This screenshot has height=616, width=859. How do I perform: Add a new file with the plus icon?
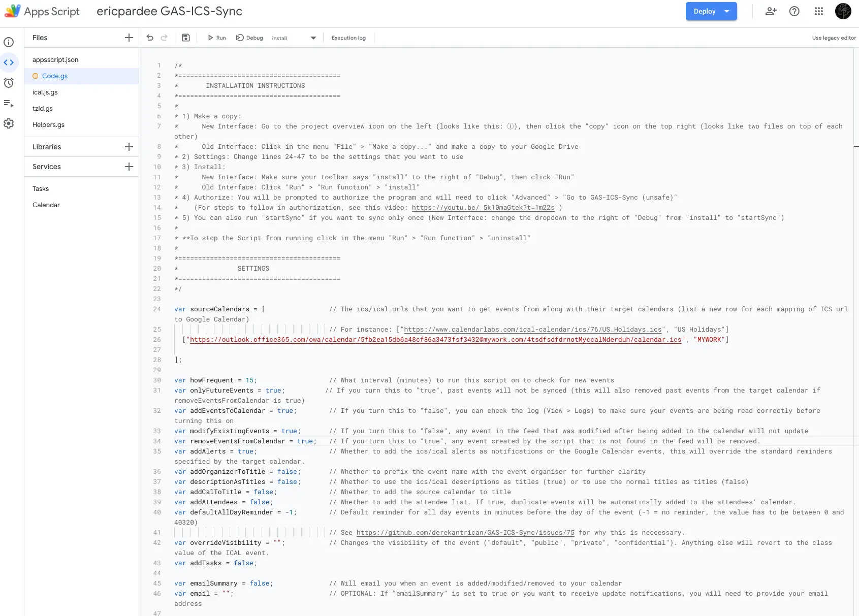point(129,37)
